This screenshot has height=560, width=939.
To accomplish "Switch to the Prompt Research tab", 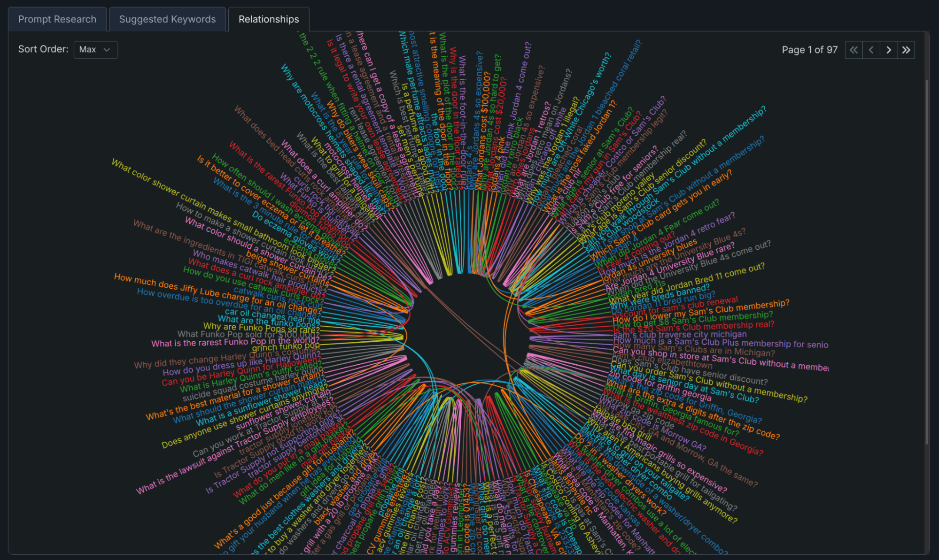I will 57,19.
